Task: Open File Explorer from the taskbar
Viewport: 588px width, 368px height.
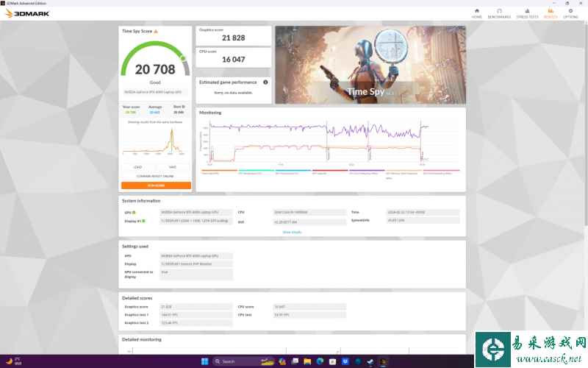Action: [307, 361]
